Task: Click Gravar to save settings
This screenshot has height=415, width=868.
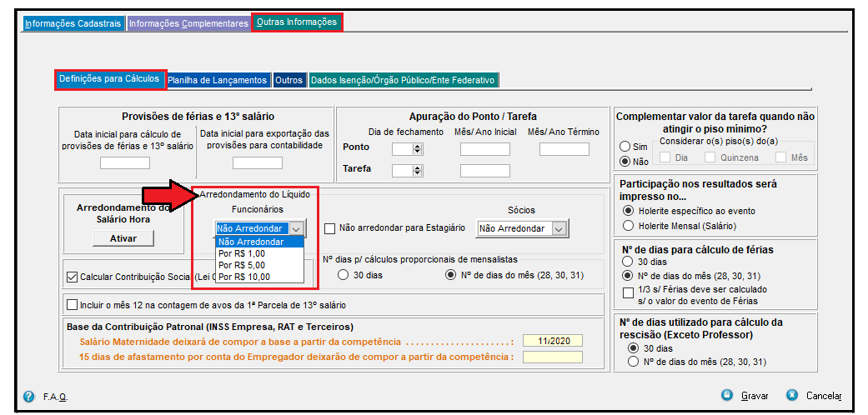Action: tap(755, 396)
